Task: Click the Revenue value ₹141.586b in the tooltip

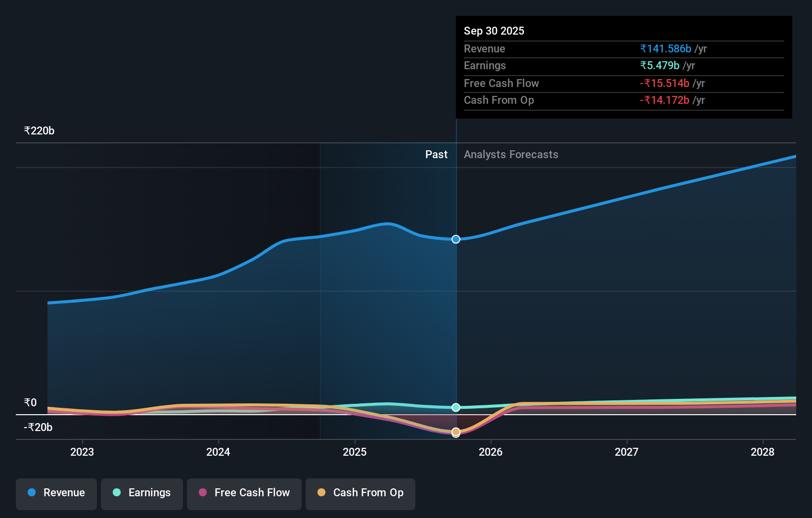Action: click(665, 48)
